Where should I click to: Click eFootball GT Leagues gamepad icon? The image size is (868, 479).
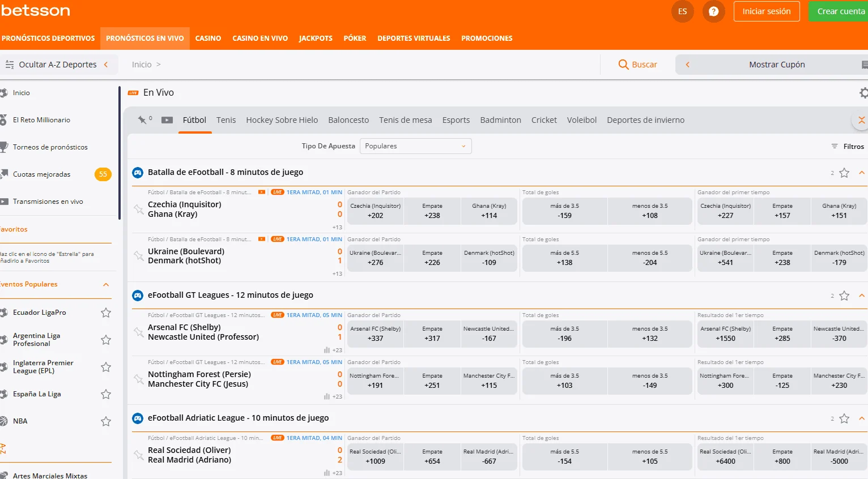[x=138, y=295]
